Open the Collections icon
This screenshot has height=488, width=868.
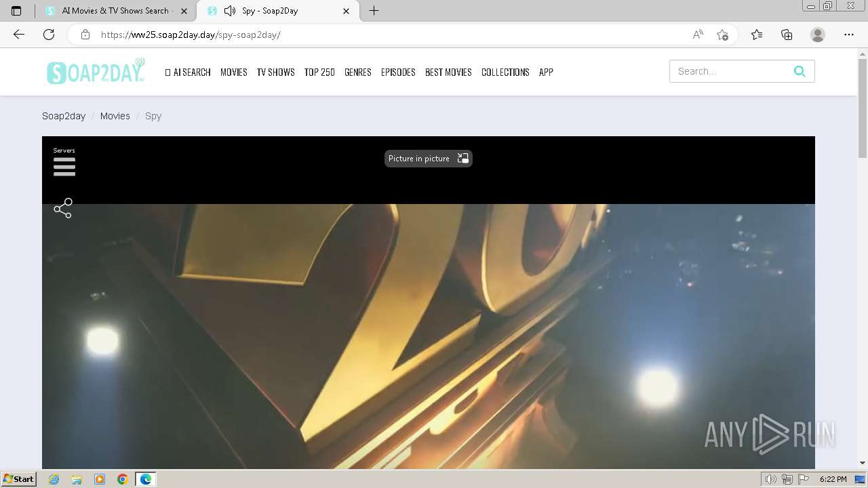(787, 35)
